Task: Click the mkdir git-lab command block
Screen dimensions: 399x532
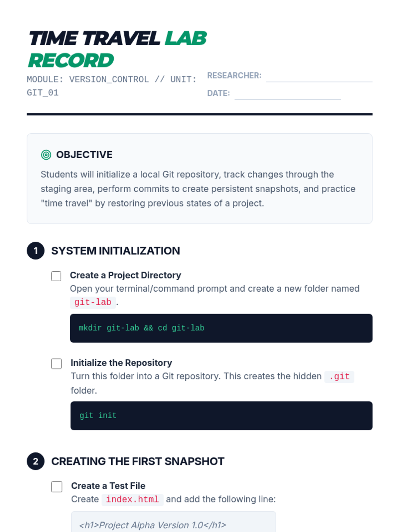Action: [221, 328]
